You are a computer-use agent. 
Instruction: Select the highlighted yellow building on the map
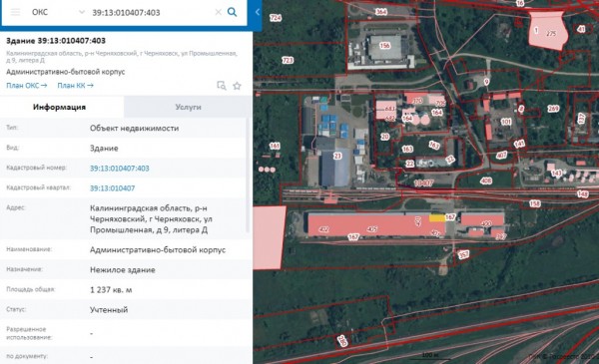436,217
